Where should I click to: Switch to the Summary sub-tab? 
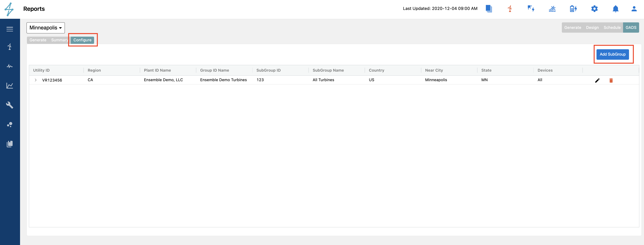pyautogui.click(x=59, y=40)
